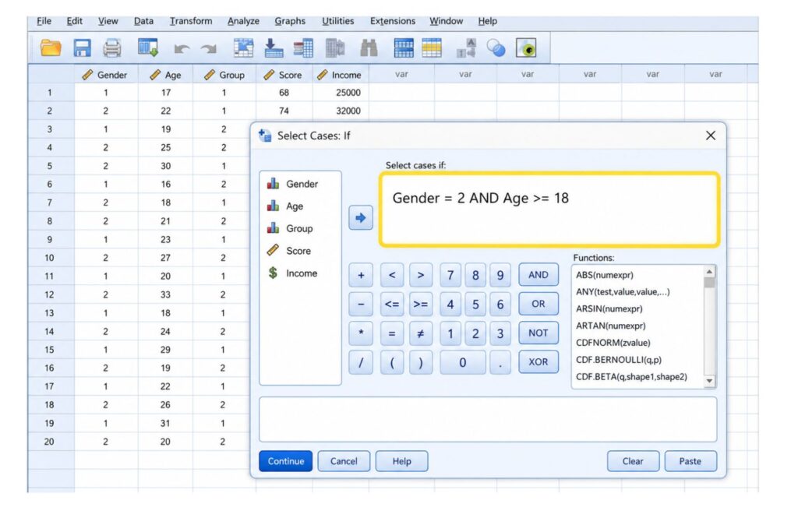Click the multiply (*) key
Image resolution: width=798 pixels, height=532 pixels.
361,333
